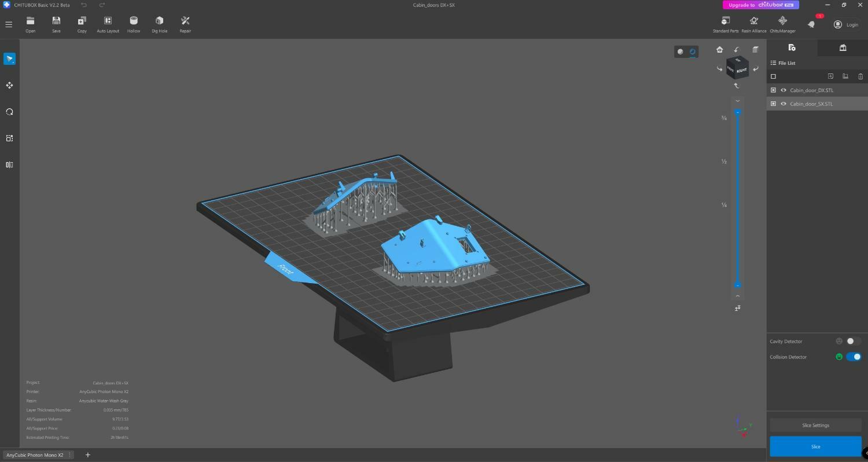The width and height of the screenshot is (868, 462).
Task: Click the home view icon
Action: (719, 50)
